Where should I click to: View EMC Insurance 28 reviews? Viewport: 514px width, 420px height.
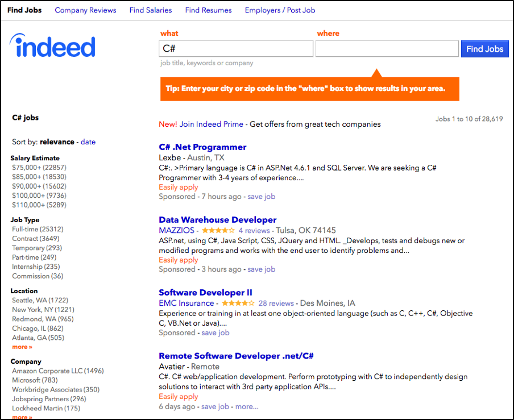click(x=276, y=303)
